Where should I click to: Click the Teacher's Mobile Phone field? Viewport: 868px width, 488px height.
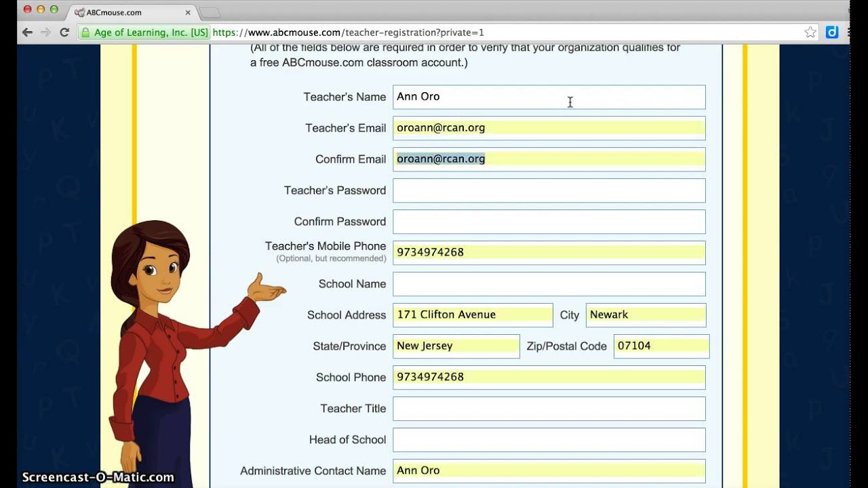[549, 253]
